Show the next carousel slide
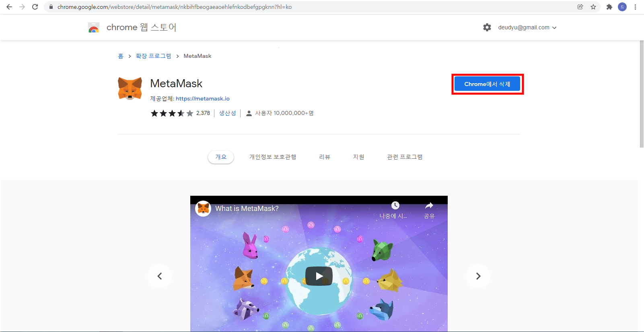Viewport: 644px width, 332px height. click(478, 276)
